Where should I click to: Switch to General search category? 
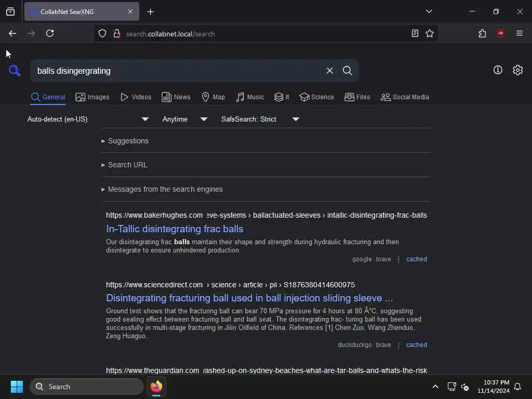point(48,97)
